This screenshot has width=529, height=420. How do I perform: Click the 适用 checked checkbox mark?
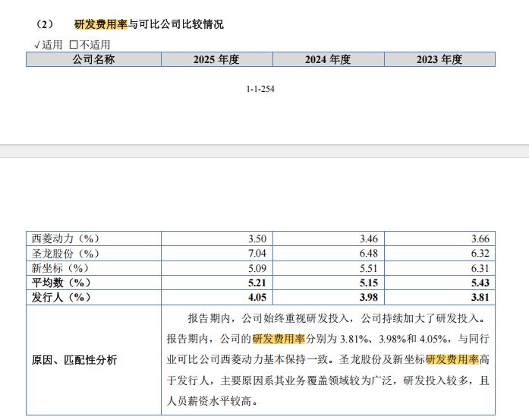tap(37, 45)
